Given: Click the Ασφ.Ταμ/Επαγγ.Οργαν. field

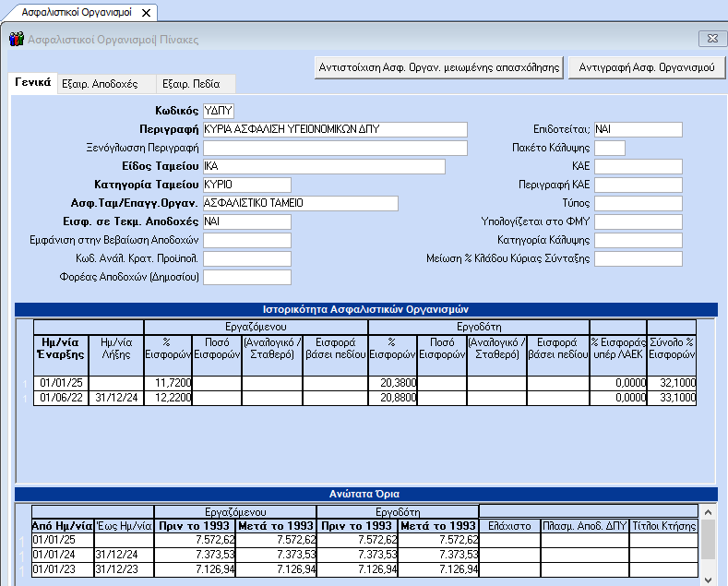Looking at the screenshot, I should pos(301,203).
